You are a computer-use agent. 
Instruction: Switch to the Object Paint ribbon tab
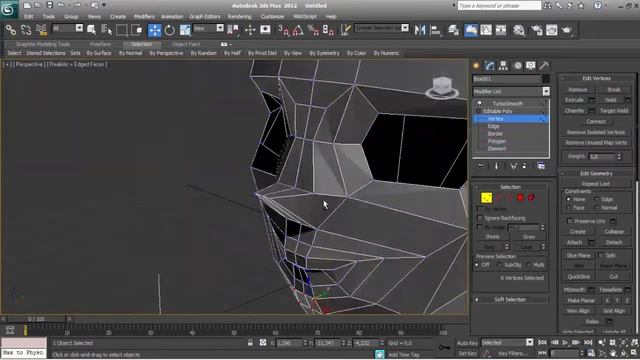pos(186,44)
